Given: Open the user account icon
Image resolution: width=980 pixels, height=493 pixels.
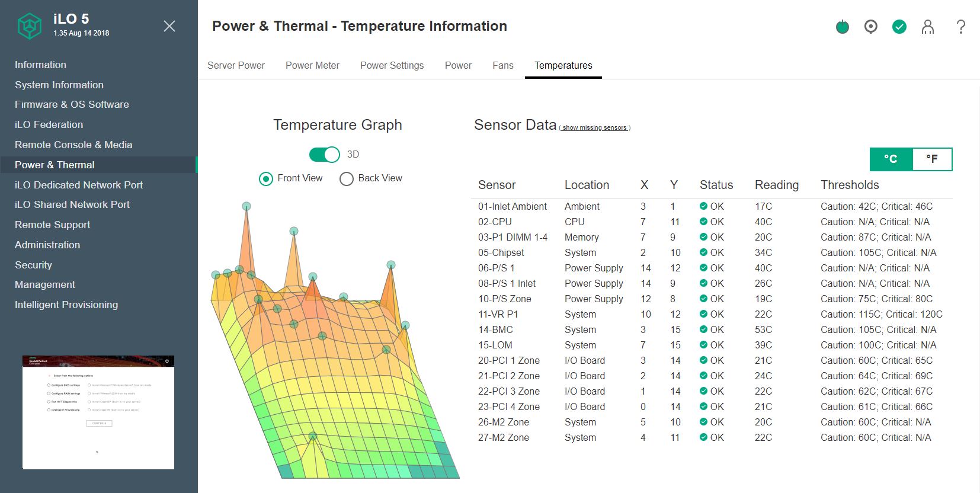Looking at the screenshot, I should click(x=927, y=27).
